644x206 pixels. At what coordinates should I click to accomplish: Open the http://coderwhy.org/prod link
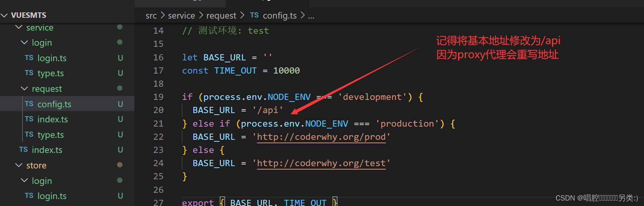[x=322, y=137]
